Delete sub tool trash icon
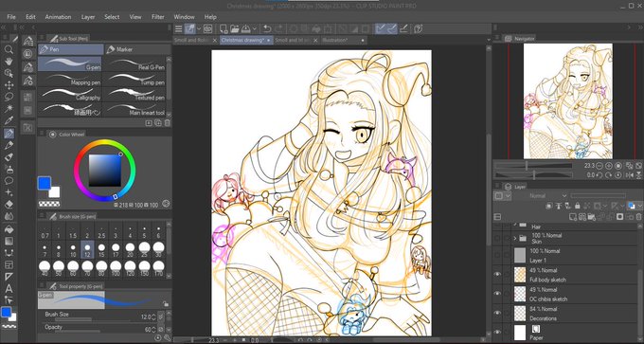The width and height of the screenshot is (644, 344). click(168, 123)
